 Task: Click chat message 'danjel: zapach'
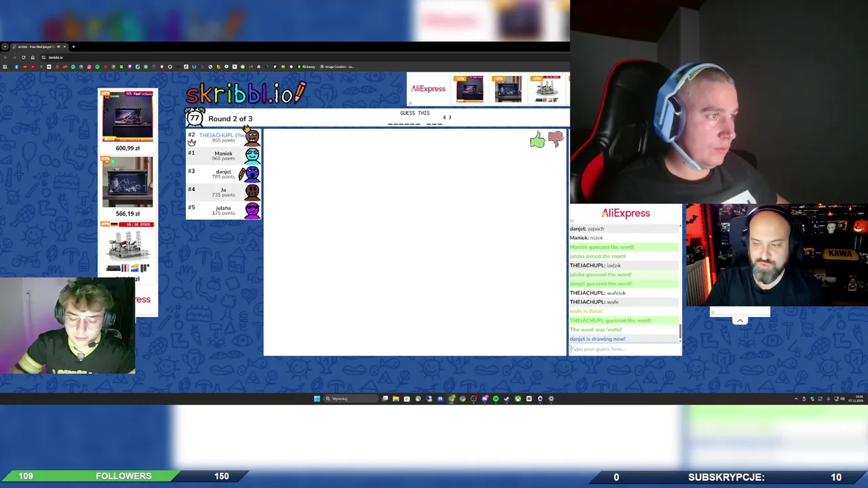(x=587, y=228)
